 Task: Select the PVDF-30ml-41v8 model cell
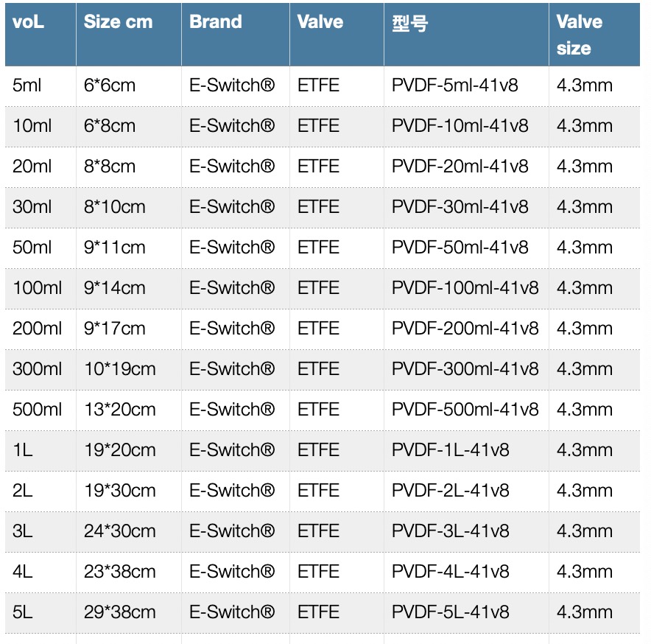click(460, 207)
